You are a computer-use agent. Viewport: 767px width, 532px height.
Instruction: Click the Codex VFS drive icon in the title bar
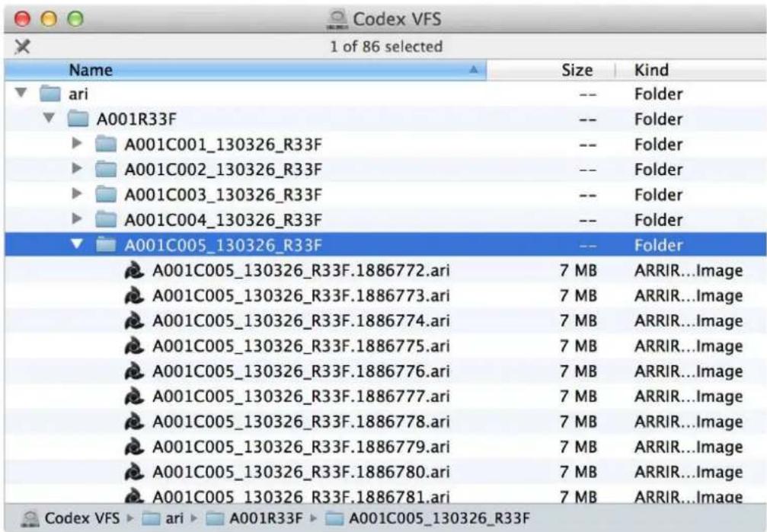tap(337, 20)
